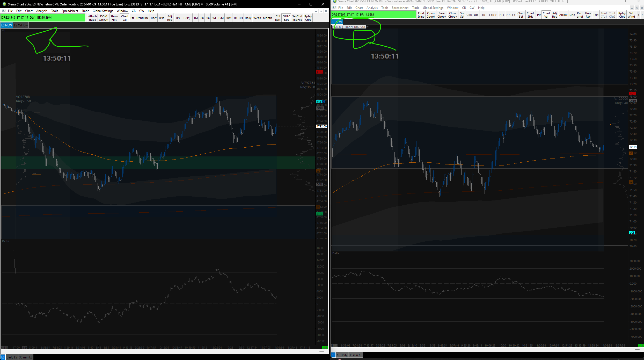Click the Daily timeframe button
This screenshot has width=644, height=360.
(x=248, y=18)
